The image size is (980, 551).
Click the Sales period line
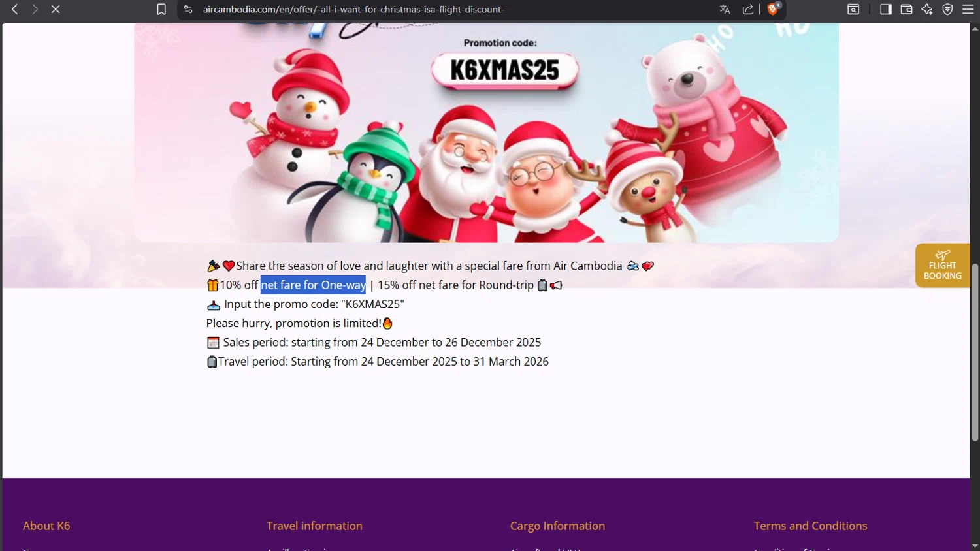pos(374,342)
